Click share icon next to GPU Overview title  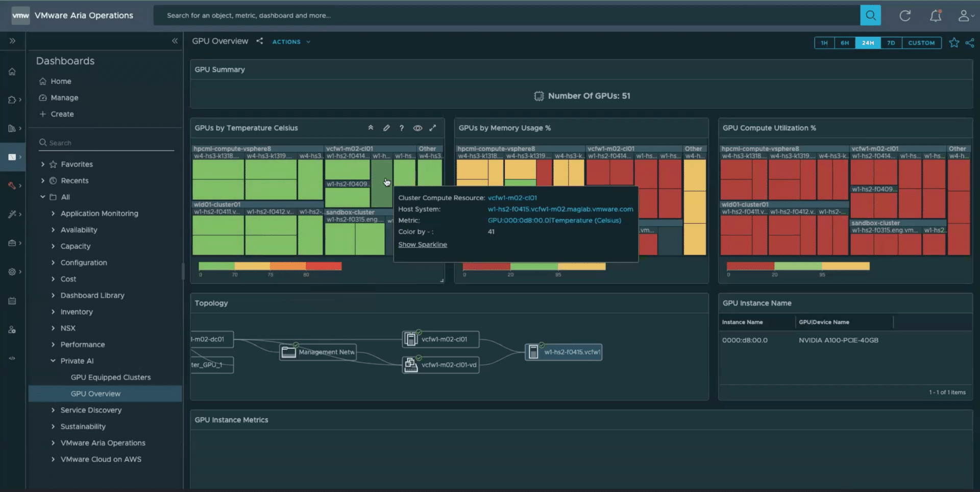click(x=259, y=41)
